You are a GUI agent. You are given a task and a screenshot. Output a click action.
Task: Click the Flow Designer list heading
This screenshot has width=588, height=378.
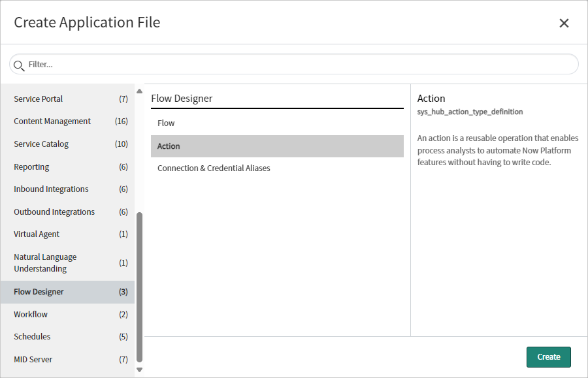click(x=182, y=99)
